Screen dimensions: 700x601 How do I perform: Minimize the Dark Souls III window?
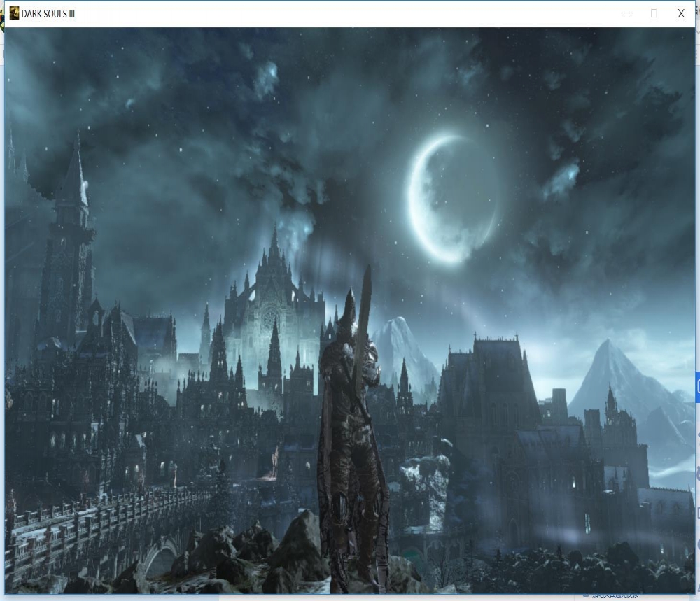[x=627, y=13]
